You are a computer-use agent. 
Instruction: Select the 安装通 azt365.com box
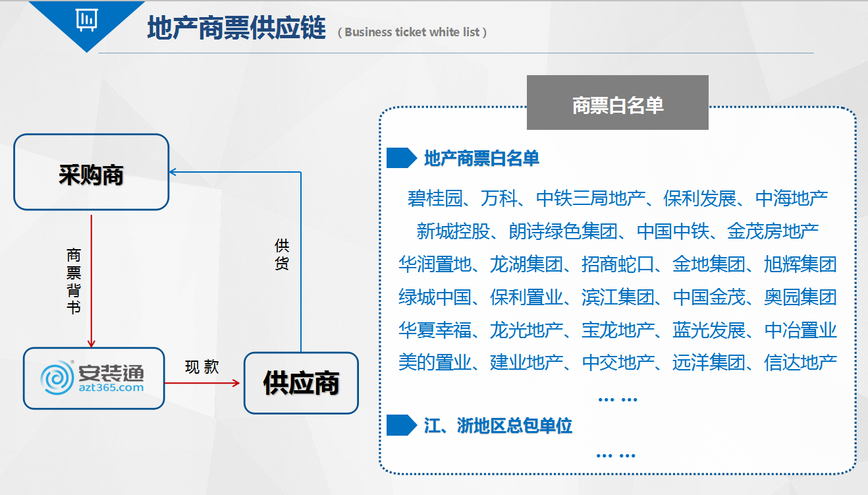94,378
